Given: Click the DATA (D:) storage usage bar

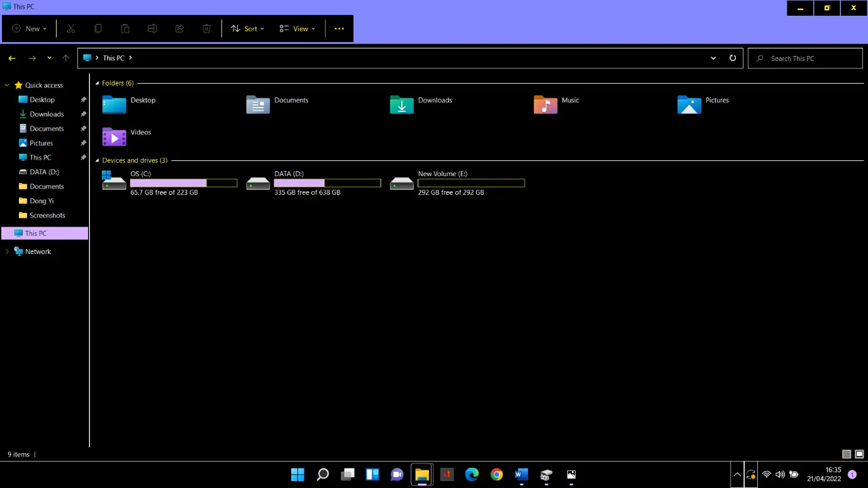Looking at the screenshot, I should tap(327, 183).
